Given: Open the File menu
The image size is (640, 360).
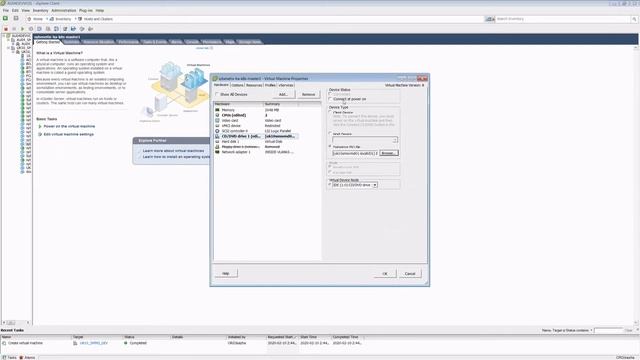Looking at the screenshot, I should click(6, 10).
